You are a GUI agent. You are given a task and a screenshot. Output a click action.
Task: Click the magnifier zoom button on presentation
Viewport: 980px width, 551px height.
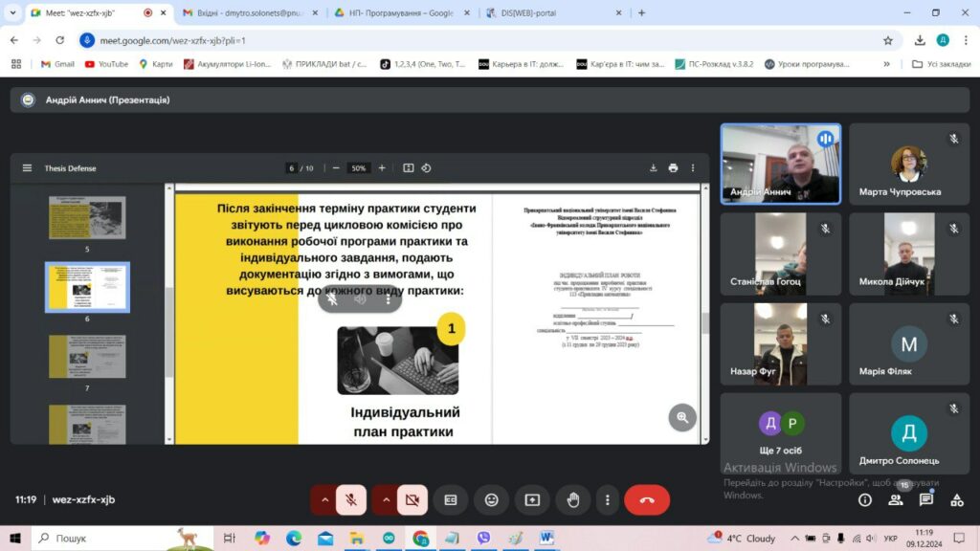[x=681, y=417]
